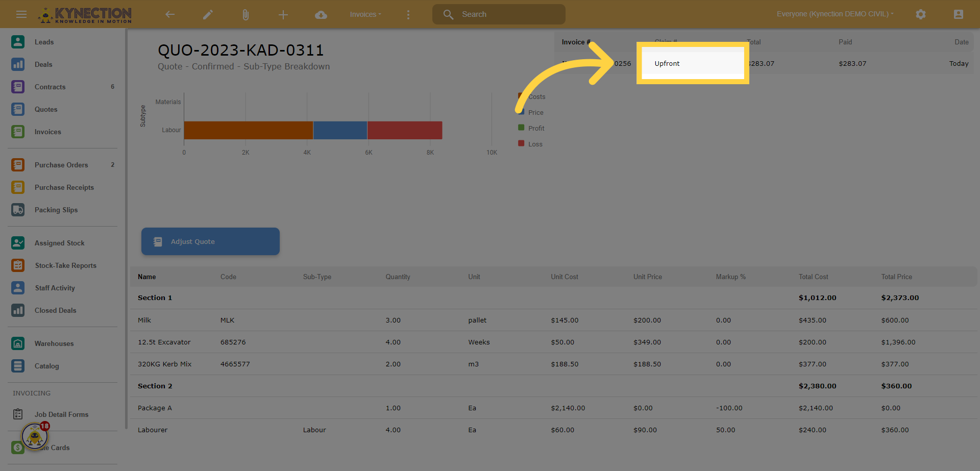Open the Invoices dropdown in toolbar
Screen dimensions: 980x471
tap(365, 14)
